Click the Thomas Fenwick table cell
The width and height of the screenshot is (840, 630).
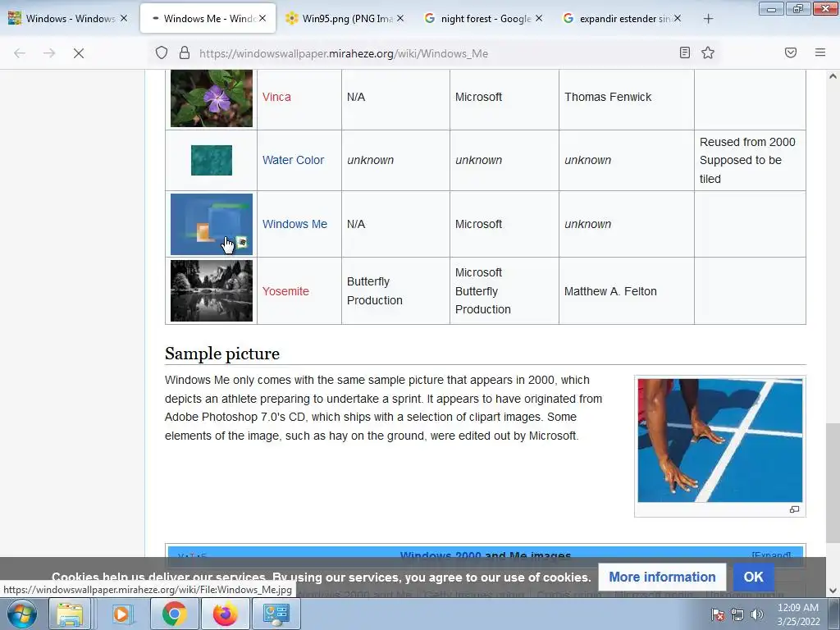[x=626, y=97]
